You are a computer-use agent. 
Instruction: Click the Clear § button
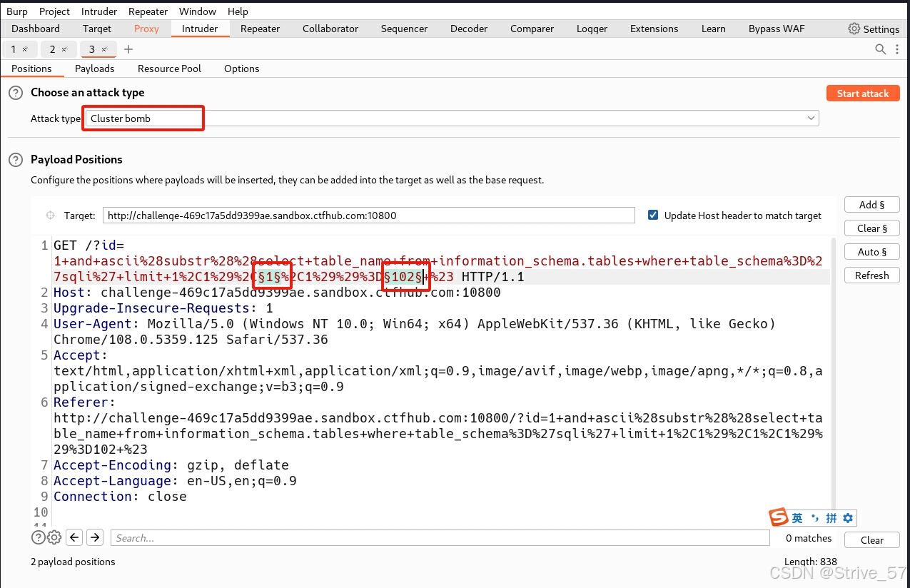[x=871, y=228]
